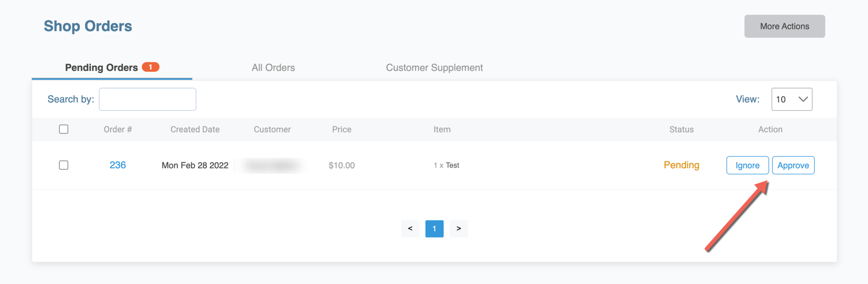Image resolution: width=868 pixels, height=284 pixels.
Task: Click the Created Date column header
Action: pyautogui.click(x=195, y=130)
